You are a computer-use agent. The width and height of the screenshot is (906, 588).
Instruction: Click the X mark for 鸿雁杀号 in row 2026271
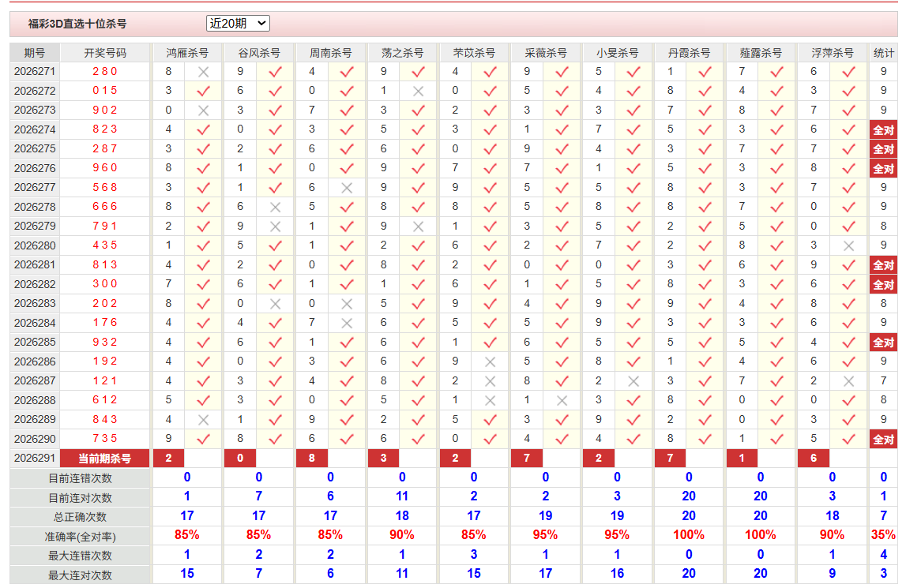tap(203, 72)
